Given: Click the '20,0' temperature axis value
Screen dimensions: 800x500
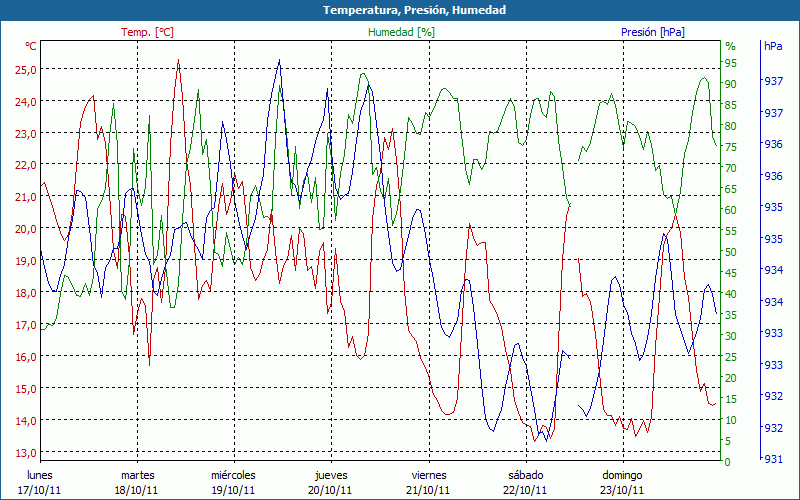Looking at the screenshot, I should pos(26,229).
